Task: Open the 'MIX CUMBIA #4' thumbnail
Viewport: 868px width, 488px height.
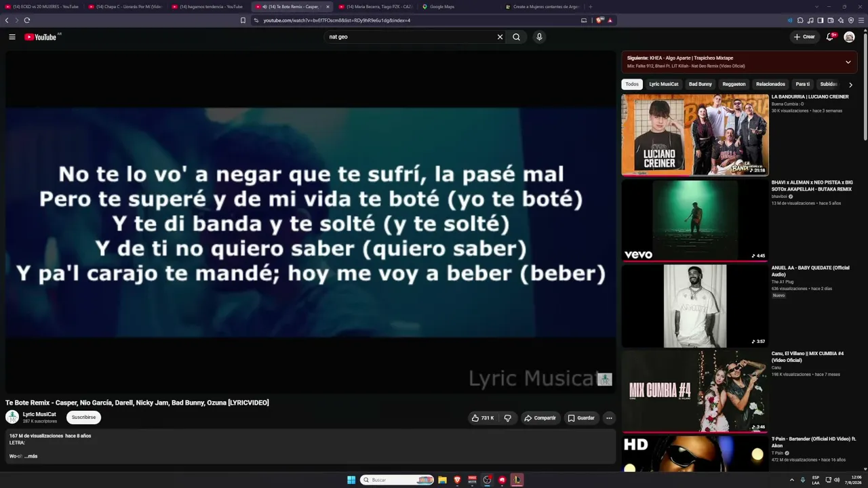Action: (695, 391)
